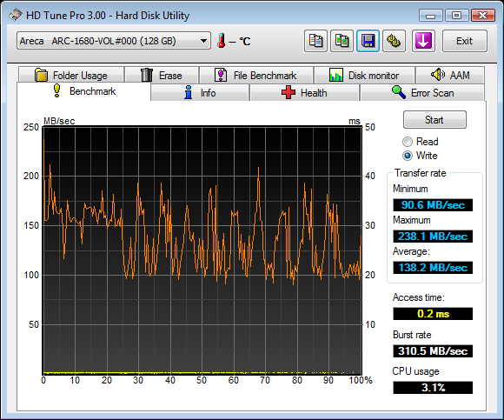504x420 pixels.
Task: Click the thermometer temperature icon
Action: click(221, 41)
